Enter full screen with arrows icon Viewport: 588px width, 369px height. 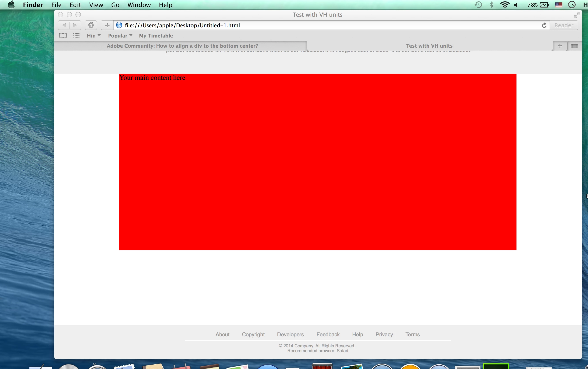tap(577, 15)
